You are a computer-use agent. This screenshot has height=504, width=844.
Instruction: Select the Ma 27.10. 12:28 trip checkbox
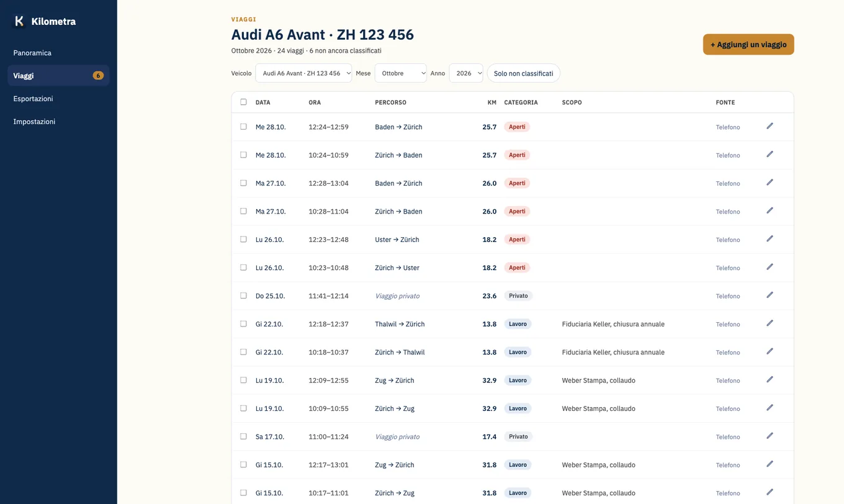(x=243, y=183)
